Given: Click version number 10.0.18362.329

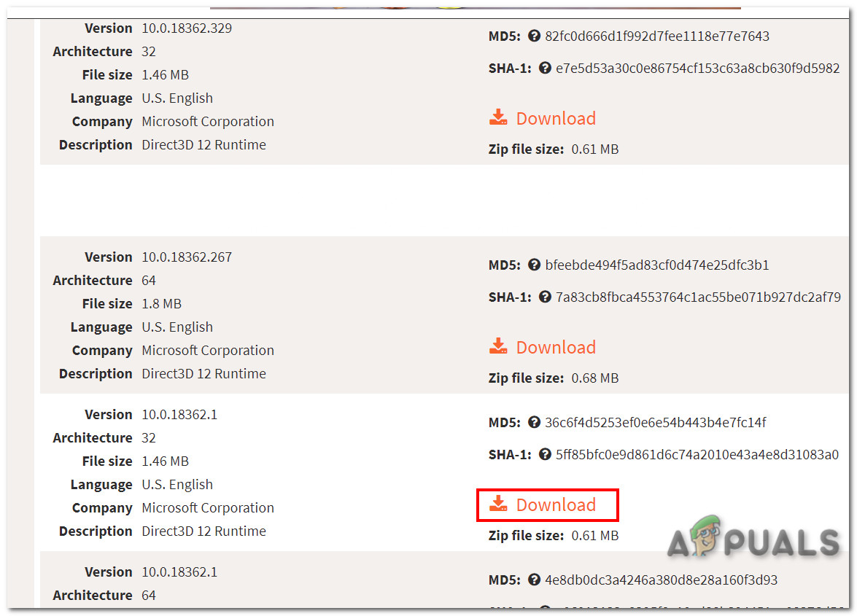Looking at the screenshot, I should (x=187, y=28).
